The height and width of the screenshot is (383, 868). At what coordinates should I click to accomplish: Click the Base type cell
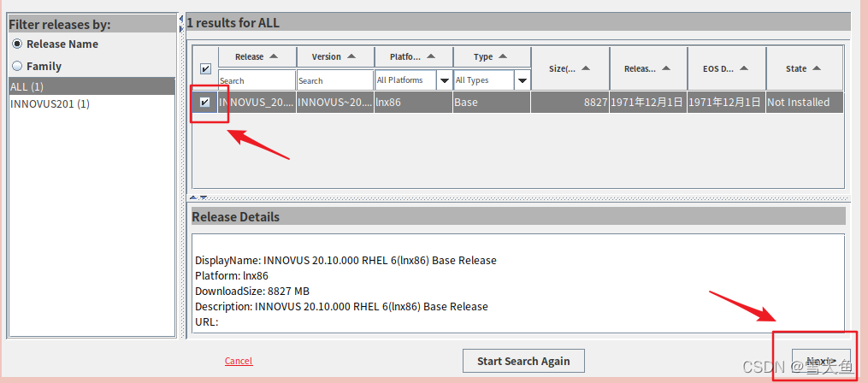tap(492, 103)
